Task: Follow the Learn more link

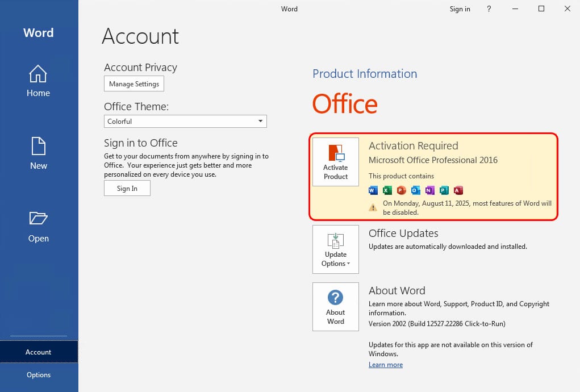Action: [x=385, y=365]
